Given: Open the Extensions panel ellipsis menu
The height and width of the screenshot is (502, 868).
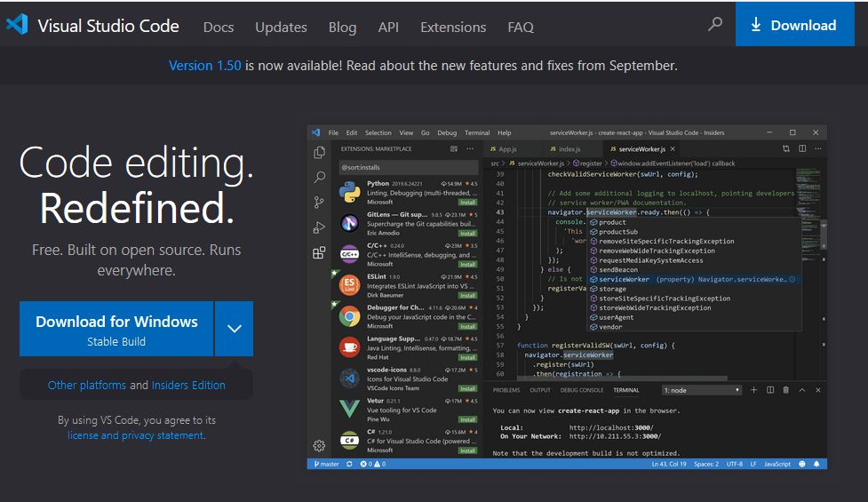Looking at the screenshot, I should [x=470, y=148].
